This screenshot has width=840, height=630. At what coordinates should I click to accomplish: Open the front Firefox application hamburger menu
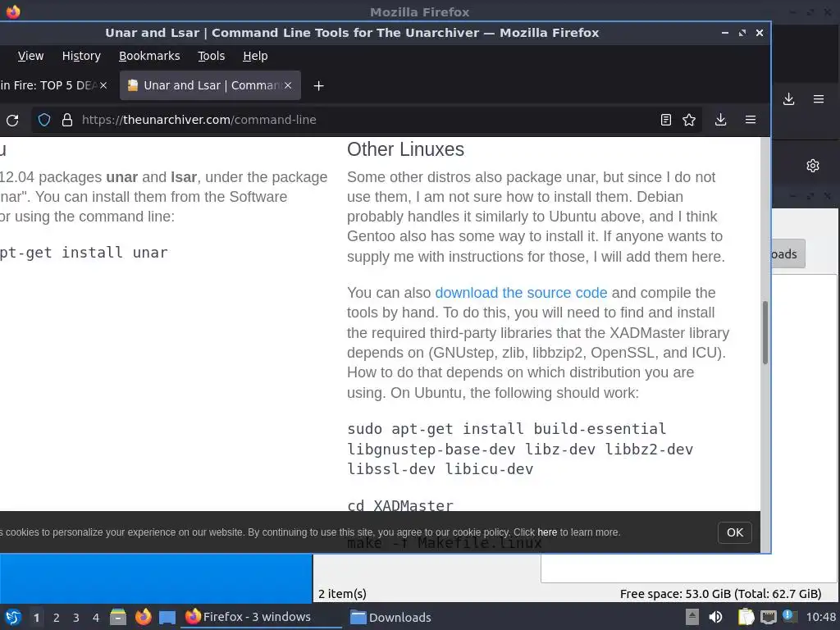pyautogui.click(x=751, y=120)
